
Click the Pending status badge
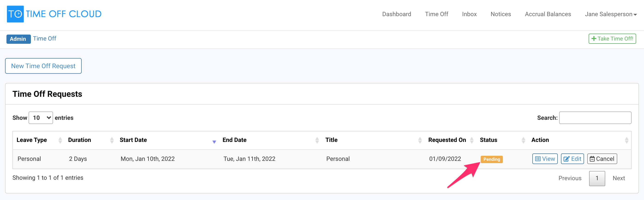point(492,159)
